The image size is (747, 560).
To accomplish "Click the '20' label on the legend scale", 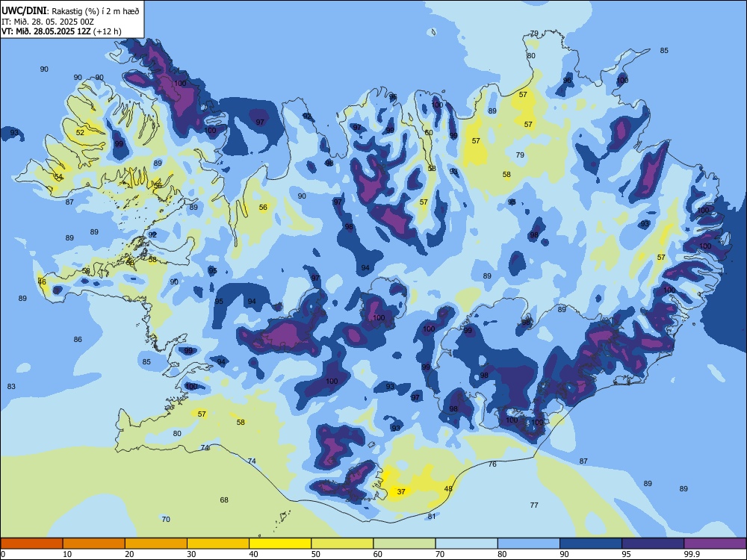I will 129,554.
